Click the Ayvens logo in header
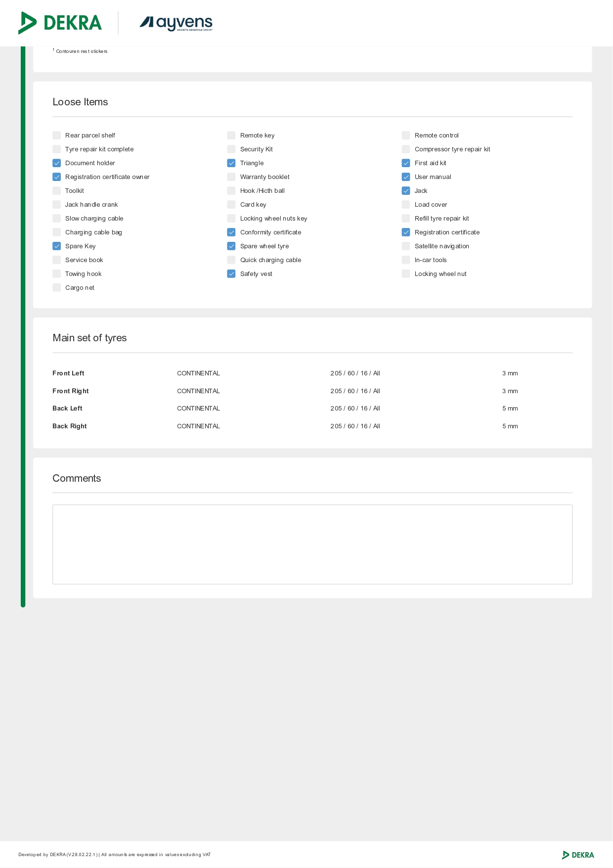This screenshot has width=613, height=868. pyautogui.click(x=176, y=23)
